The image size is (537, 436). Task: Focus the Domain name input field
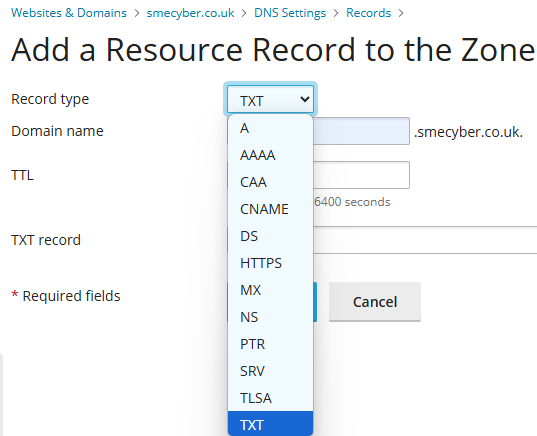coord(361,131)
